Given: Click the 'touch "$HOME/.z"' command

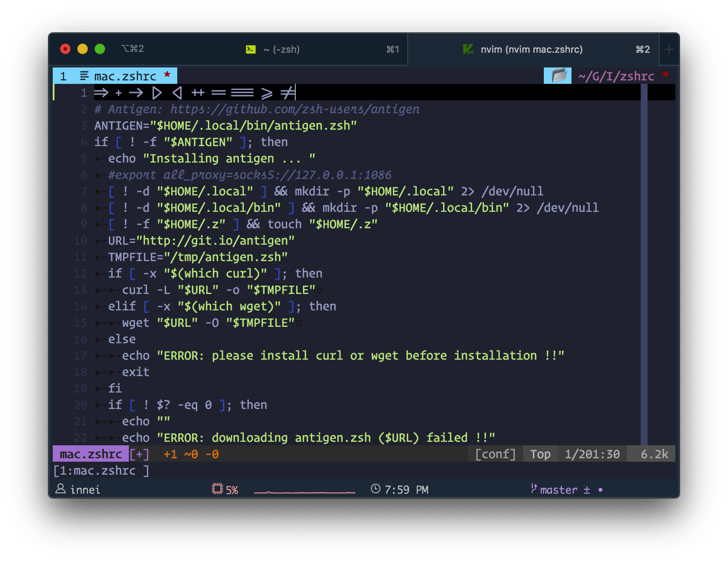Looking at the screenshot, I should [322, 224].
